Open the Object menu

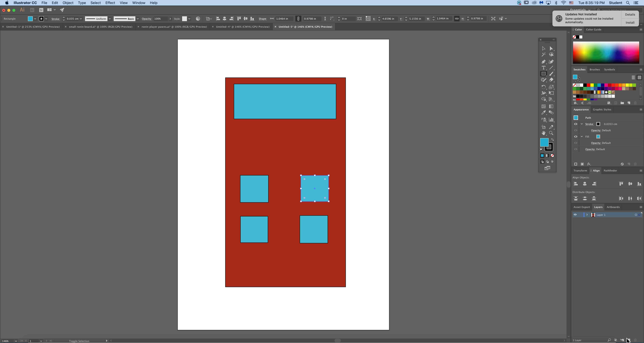(x=68, y=3)
